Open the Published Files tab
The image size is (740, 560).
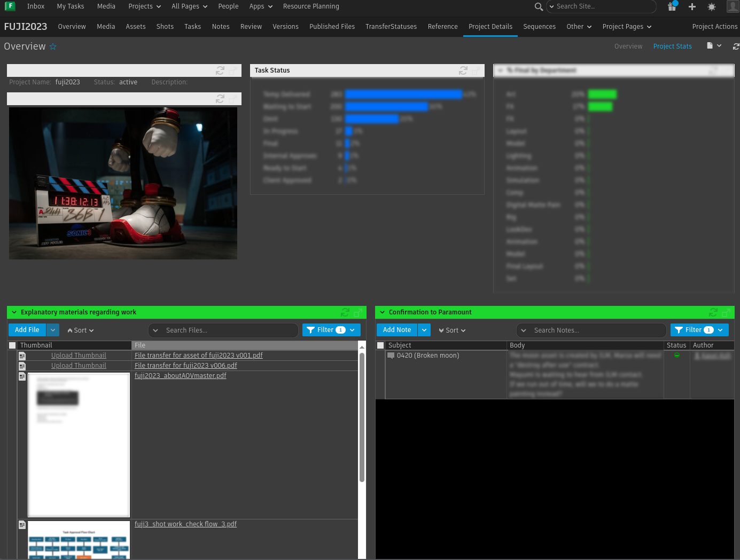[x=332, y=27]
